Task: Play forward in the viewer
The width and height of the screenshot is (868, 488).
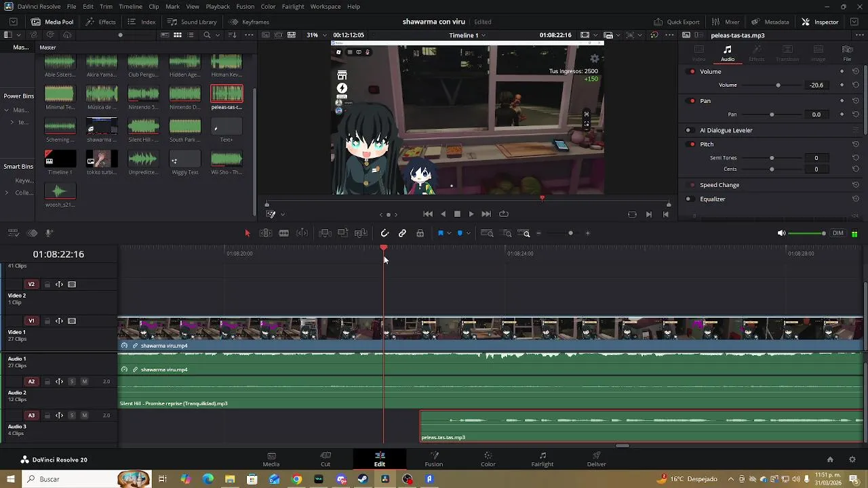Action: click(471, 214)
